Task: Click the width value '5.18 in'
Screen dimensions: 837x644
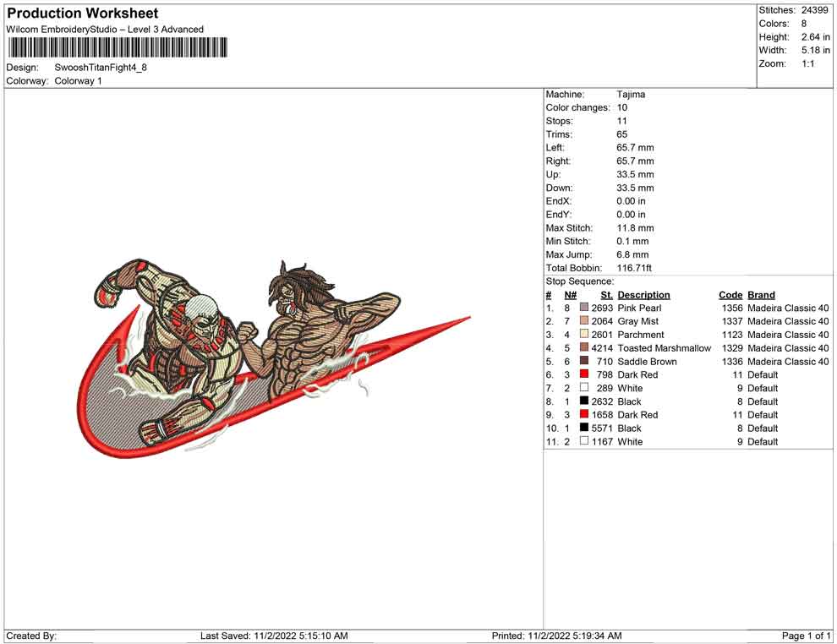Action: [x=815, y=50]
